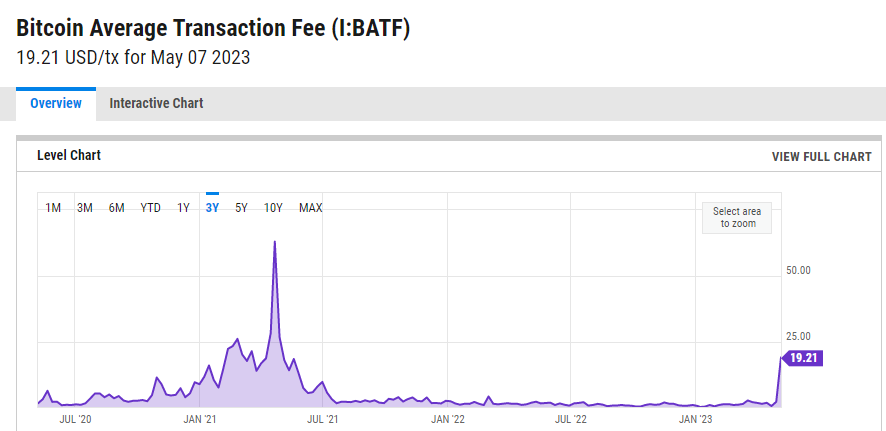Open the Interactive Chart tab
The image size is (886, 431).
tap(156, 103)
